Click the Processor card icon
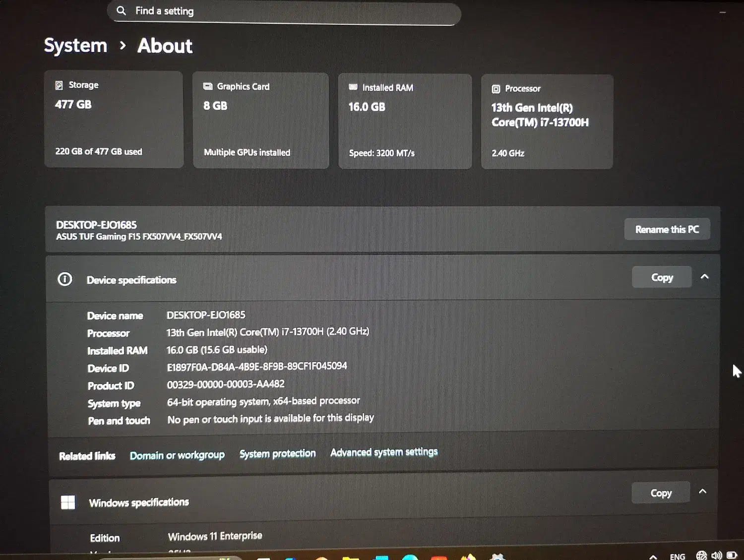Viewport: 744px width, 560px height. point(496,88)
